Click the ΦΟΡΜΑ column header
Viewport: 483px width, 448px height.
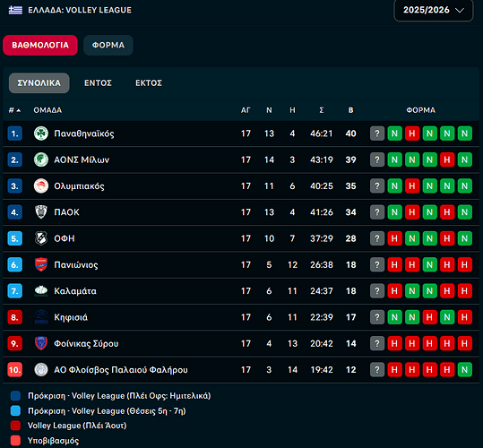pos(421,110)
